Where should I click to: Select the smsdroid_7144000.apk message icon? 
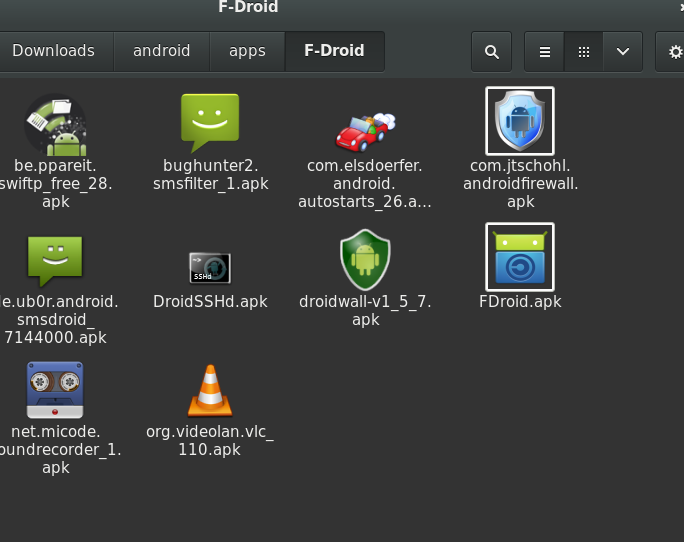coord(55,261)
